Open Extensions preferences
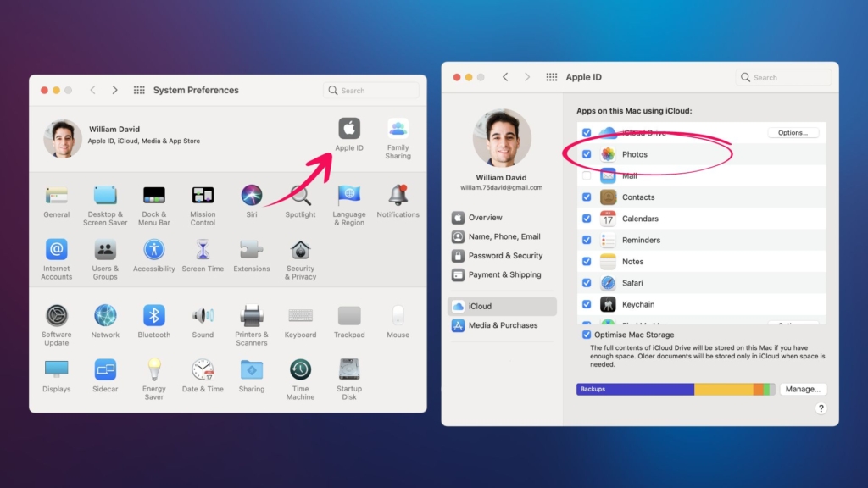868x488 pixels. [x=251, y=256]
